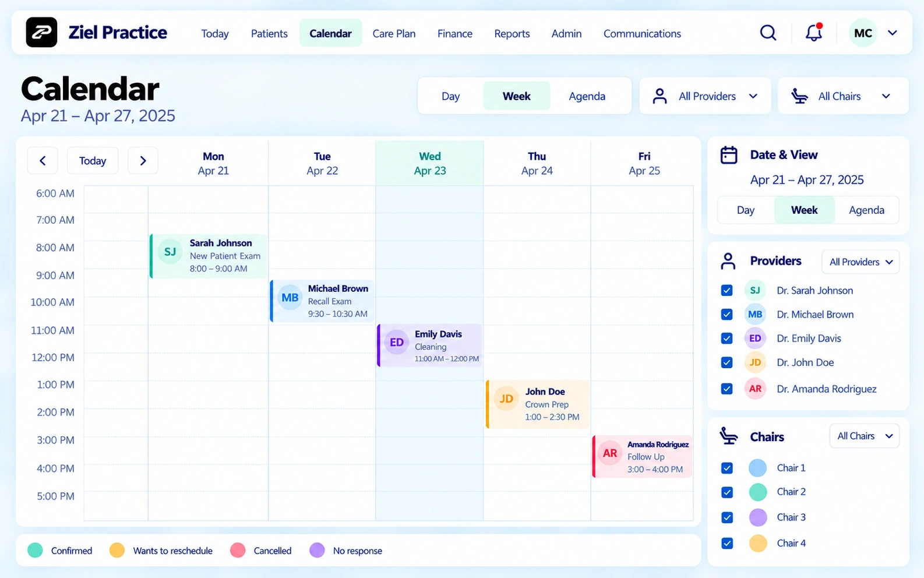Go to next week with right arrow

click(143, 161)
